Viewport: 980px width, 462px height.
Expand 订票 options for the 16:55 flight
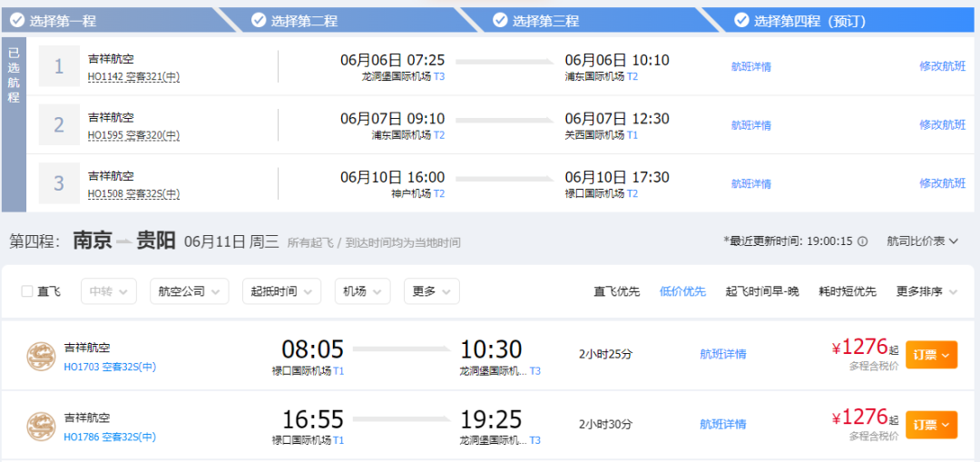931,425
